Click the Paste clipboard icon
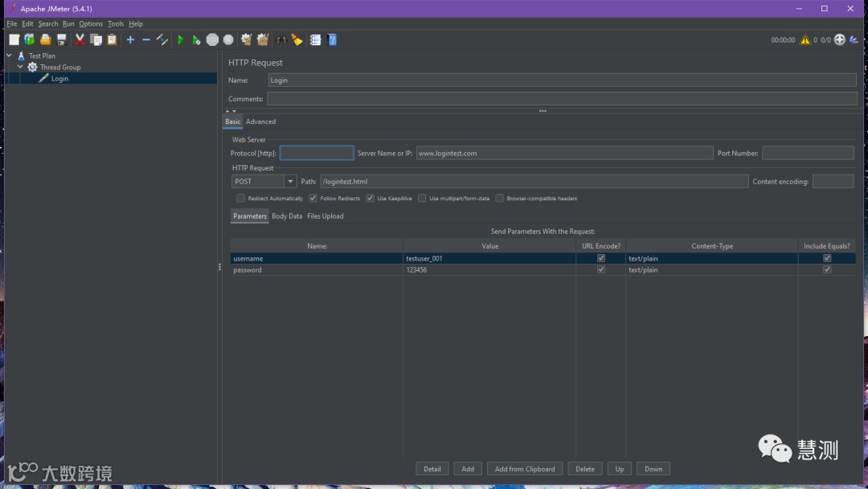The width and height of the screenshot is (868, 489). click(112, 39)
